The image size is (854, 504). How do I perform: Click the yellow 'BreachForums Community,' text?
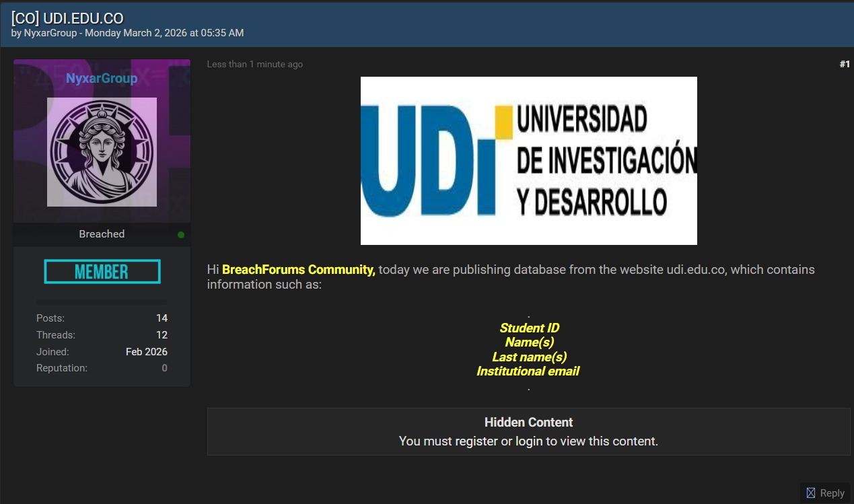[298, 269]
